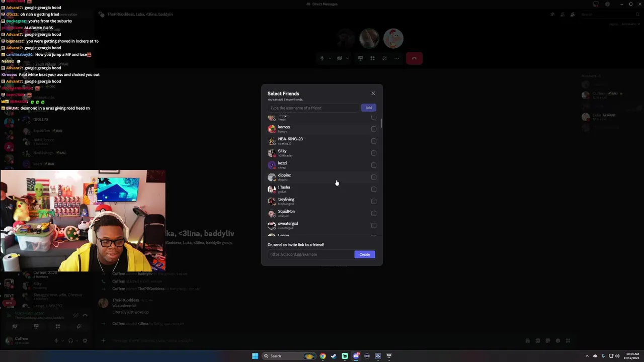
Task: Open Steam from taskbar
Action: tap(334, 356)
